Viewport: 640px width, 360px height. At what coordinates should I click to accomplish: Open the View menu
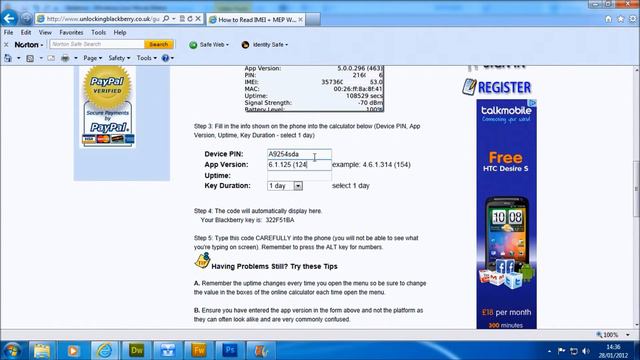pos(45,32)
